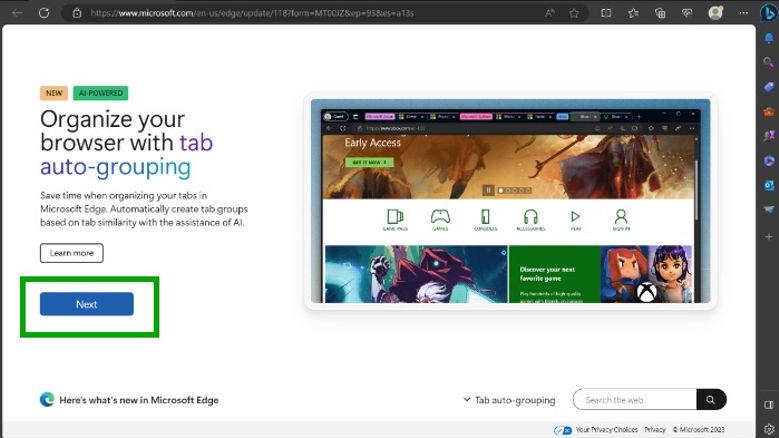Click the address bar URL
The height and width of the screenshot is (438, 779).
[x=252, y=13]
